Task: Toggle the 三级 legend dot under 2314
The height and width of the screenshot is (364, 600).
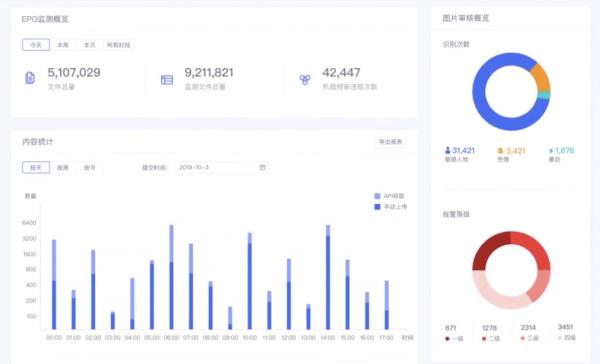Action: coord(523,338)
